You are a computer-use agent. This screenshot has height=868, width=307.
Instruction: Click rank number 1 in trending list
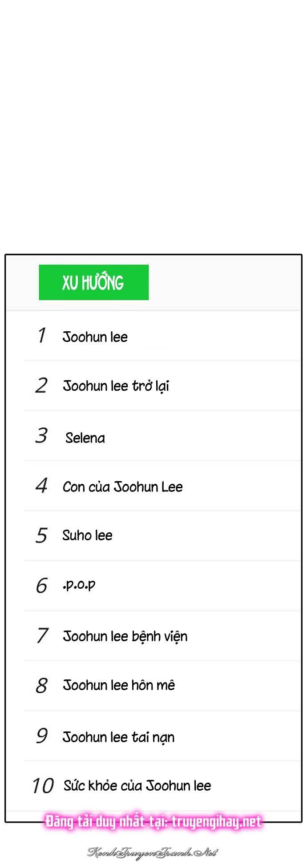(x=42, y=335)
